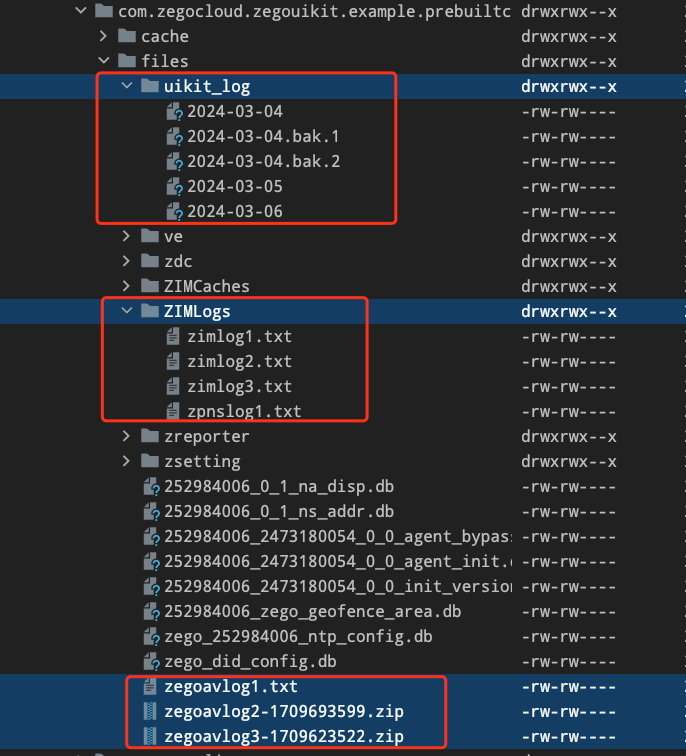Click the zsetting folder icon

150,461
